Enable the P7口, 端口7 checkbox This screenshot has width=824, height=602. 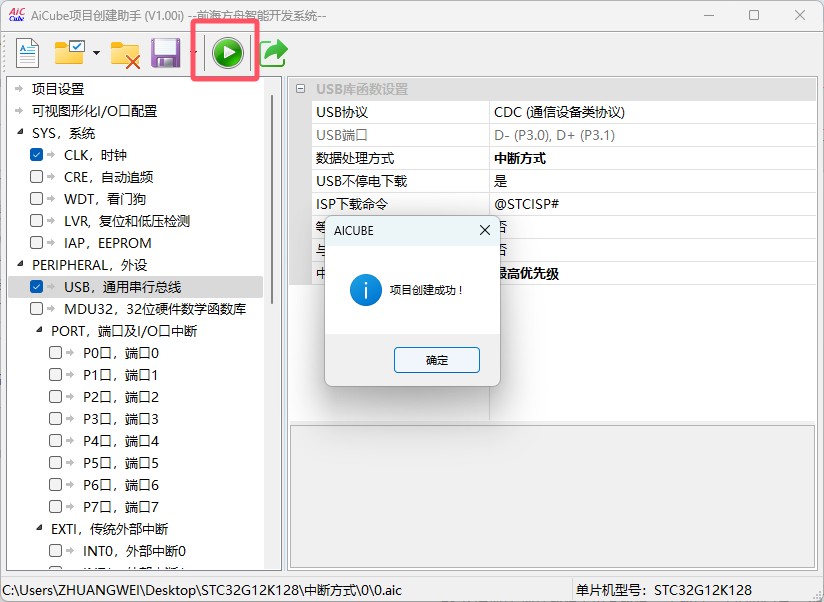click(55, 507)
